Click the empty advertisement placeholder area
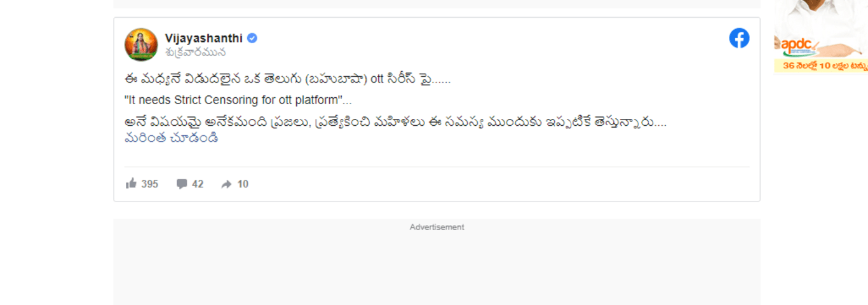The image size is (868, 305). click(437, 267)
